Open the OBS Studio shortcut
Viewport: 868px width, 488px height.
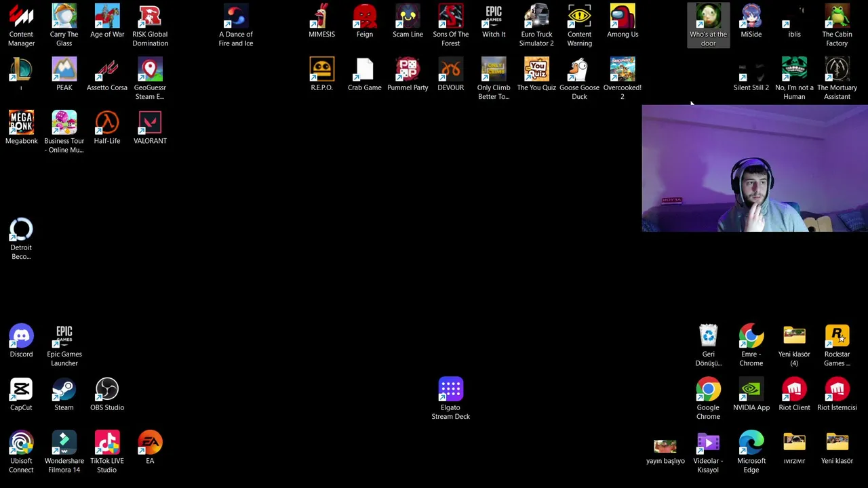pos(107,394)
